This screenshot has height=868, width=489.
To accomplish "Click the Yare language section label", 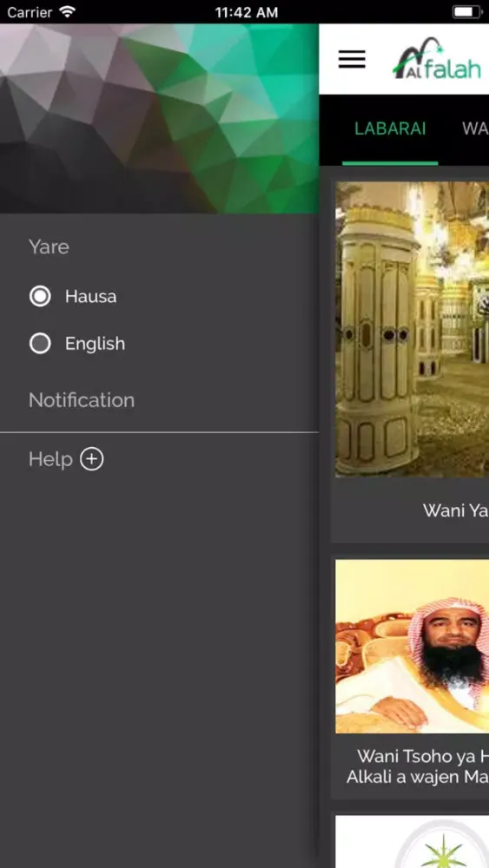I will pos(49,247).
